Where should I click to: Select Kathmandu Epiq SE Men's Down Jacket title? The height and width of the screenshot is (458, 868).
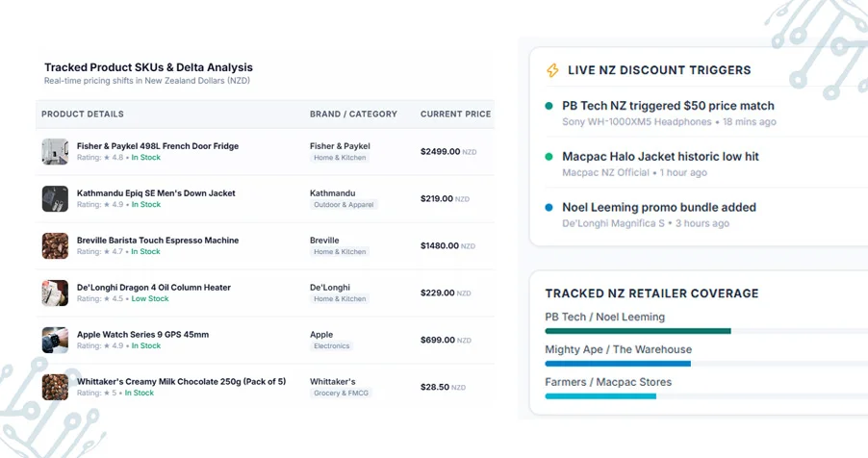[156, 193]
